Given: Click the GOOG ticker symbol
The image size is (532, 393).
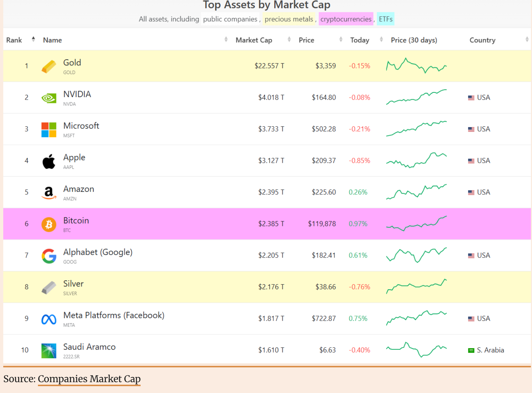Looking at the screenshot, I should [70, 262].
